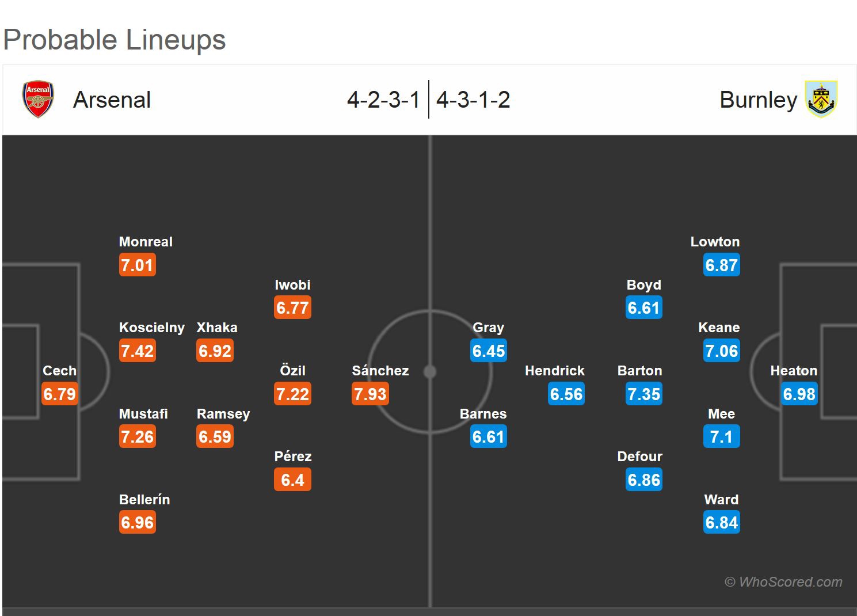The height and width of the screenshot is (616, 857).
Task: Click Pérez's 6.4 rating badge
Action: pos(292,480)
